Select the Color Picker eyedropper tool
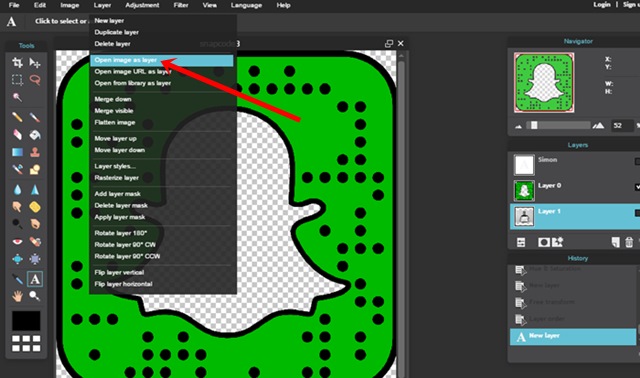640x378 pixels. point(17,279)
